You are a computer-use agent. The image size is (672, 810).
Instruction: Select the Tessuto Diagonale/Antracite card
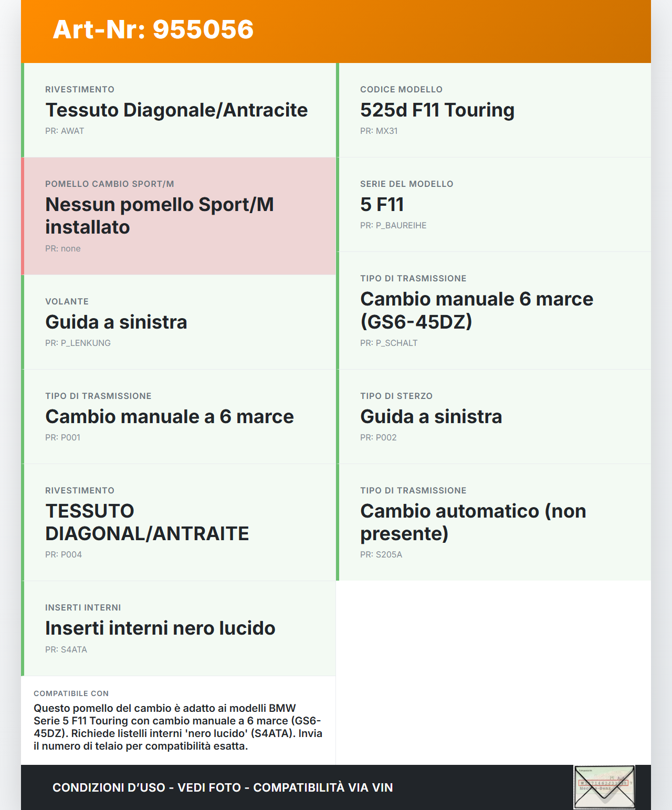178,110
